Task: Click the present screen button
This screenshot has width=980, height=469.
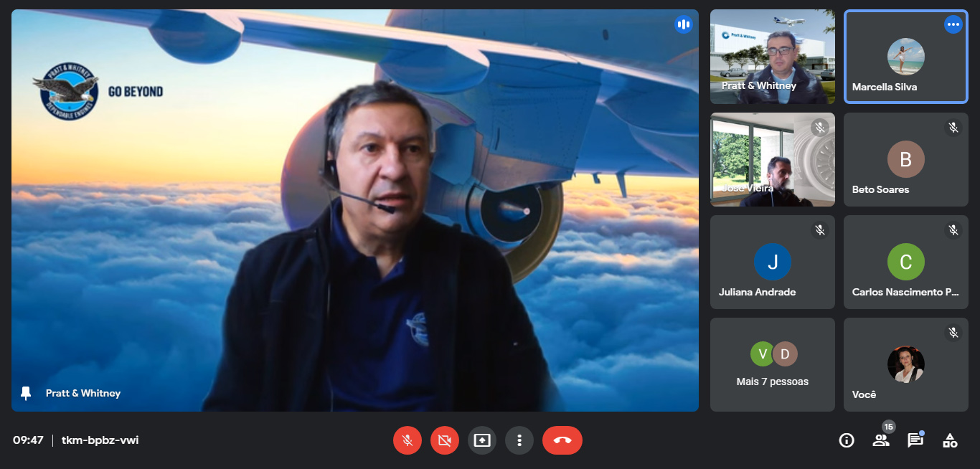Action: (x=482, y=440)
